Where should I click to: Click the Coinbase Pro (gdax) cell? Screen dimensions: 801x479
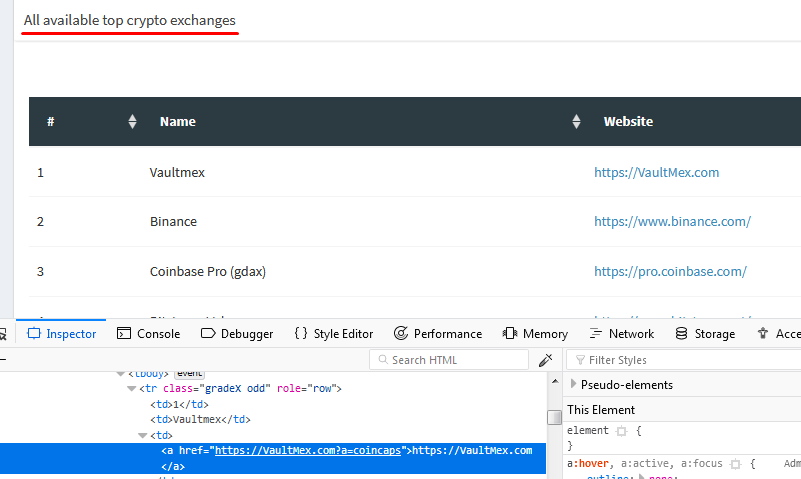208,272
